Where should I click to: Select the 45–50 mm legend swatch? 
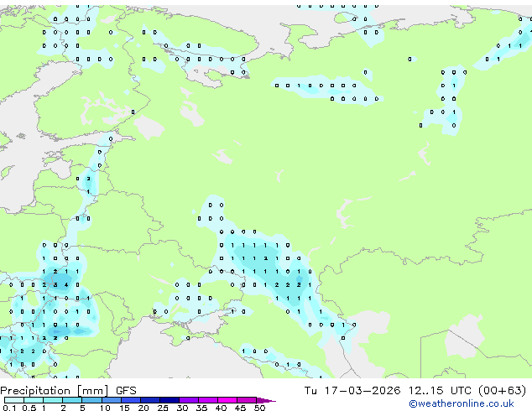pos(247,400)
